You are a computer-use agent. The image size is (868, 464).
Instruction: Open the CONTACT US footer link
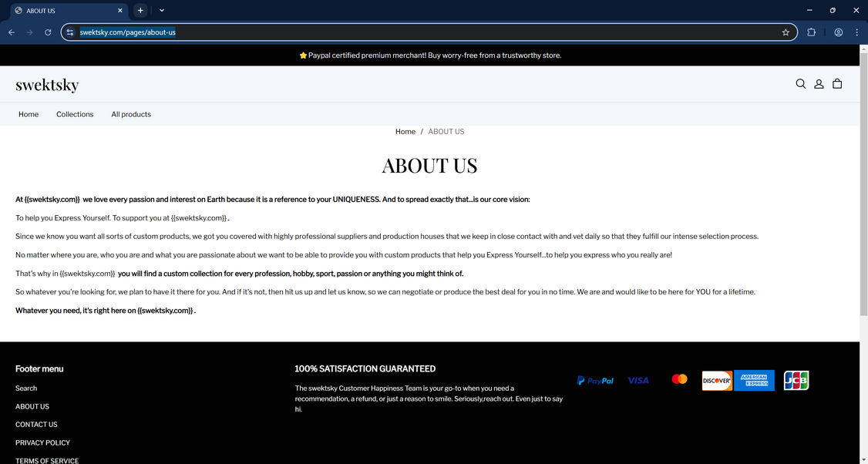36,424
